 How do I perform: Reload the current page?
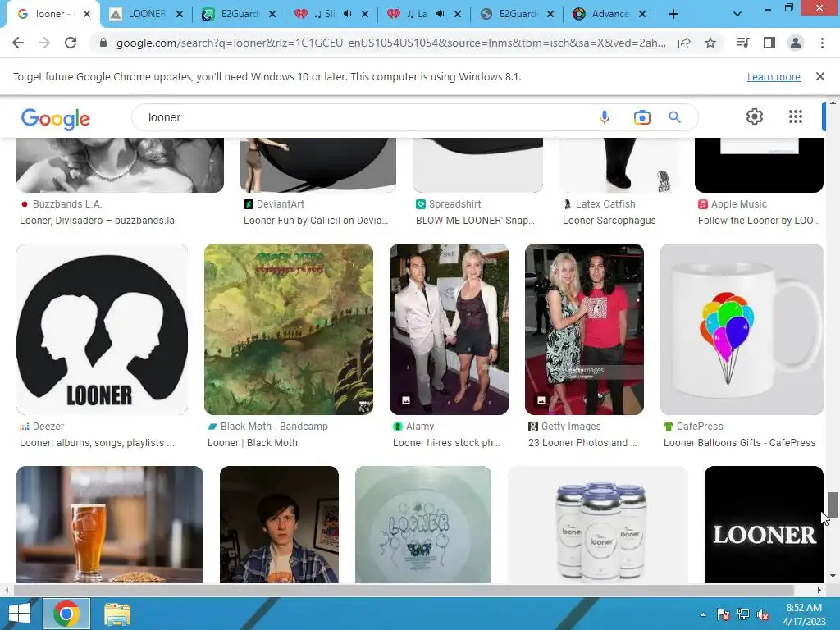[x=71, y=43]
